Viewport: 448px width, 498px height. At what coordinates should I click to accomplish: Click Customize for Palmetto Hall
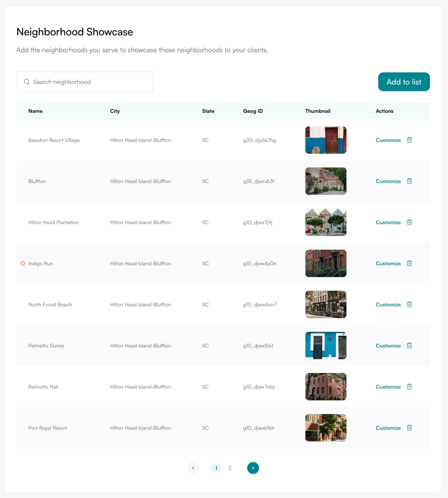(388, 387)
